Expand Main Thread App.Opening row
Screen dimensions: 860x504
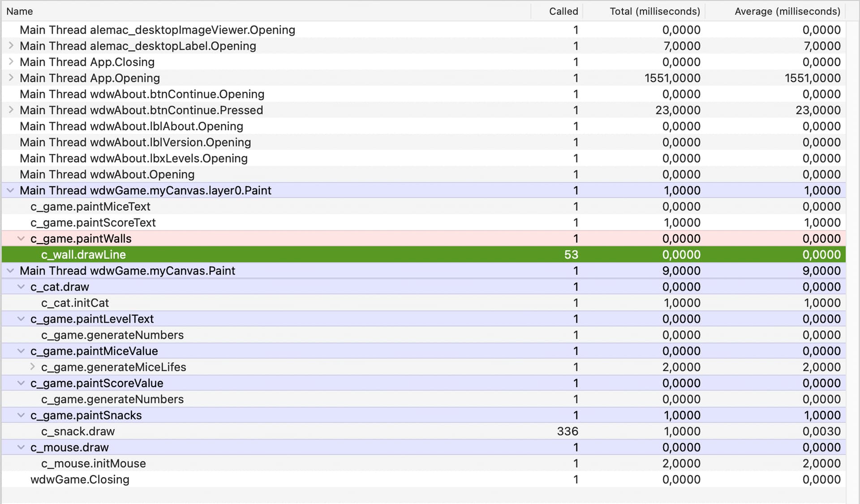point(11,78)
